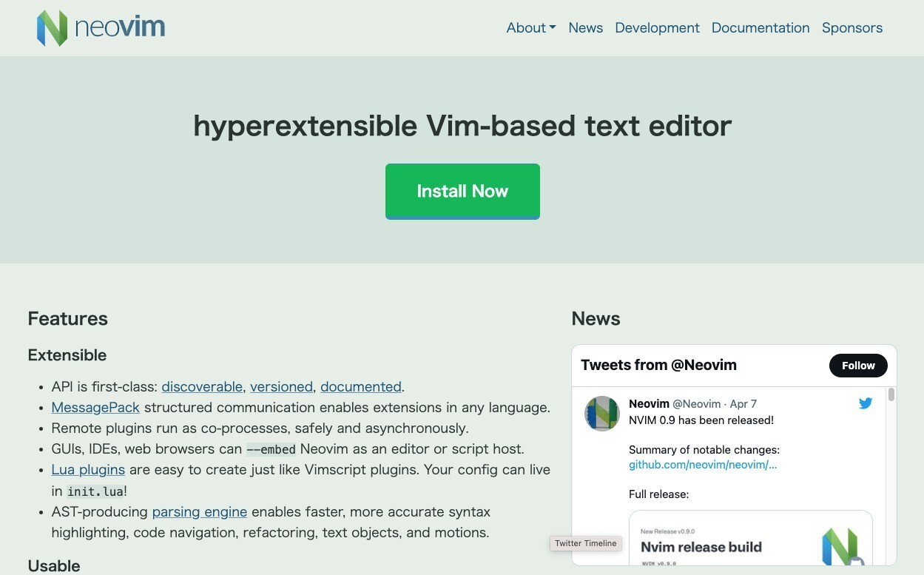The image size is (924, 575).
Task: Go to the Development section
Action: click(x=657, y=27)
